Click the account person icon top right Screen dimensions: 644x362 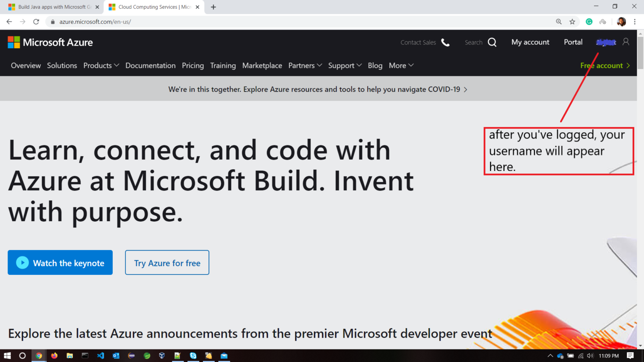coord(626,42)
